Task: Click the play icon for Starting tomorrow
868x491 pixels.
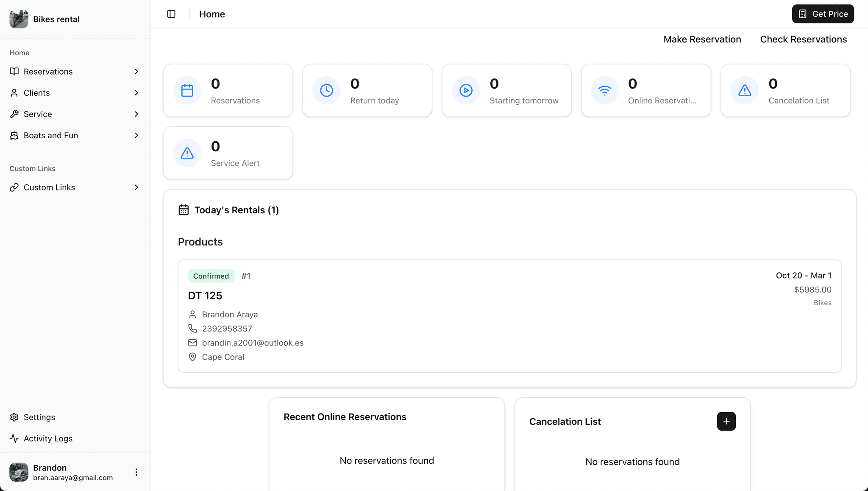Action: [466, 90]
